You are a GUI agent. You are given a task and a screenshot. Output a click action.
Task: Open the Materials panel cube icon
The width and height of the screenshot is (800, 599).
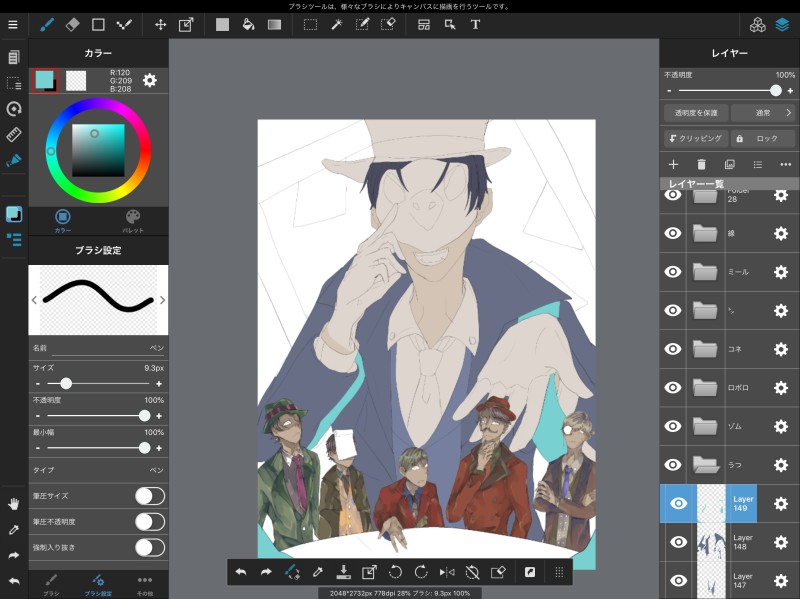[x=757, y=24]
